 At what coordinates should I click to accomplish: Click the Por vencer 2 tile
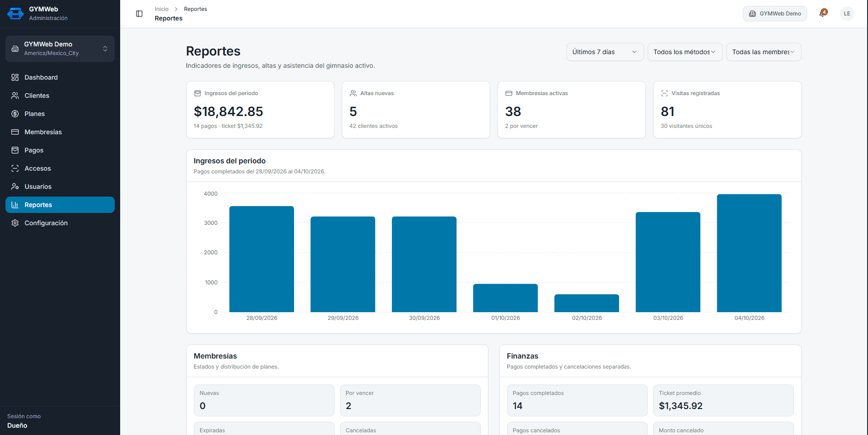coord(410,400)
